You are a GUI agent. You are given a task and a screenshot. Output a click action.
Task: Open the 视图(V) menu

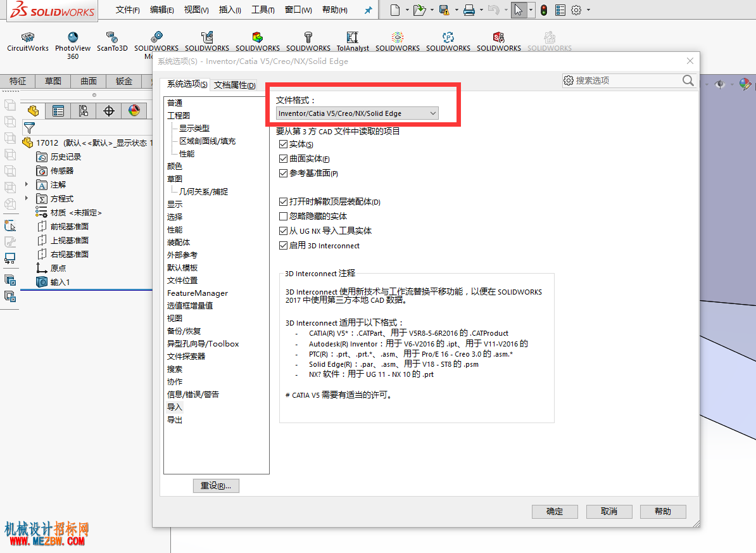coord(196,10)
